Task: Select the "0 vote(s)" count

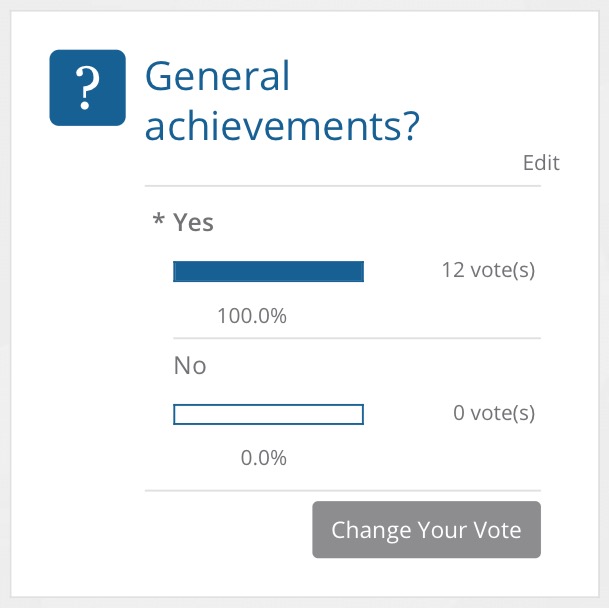Action: [x=494, y=413]
